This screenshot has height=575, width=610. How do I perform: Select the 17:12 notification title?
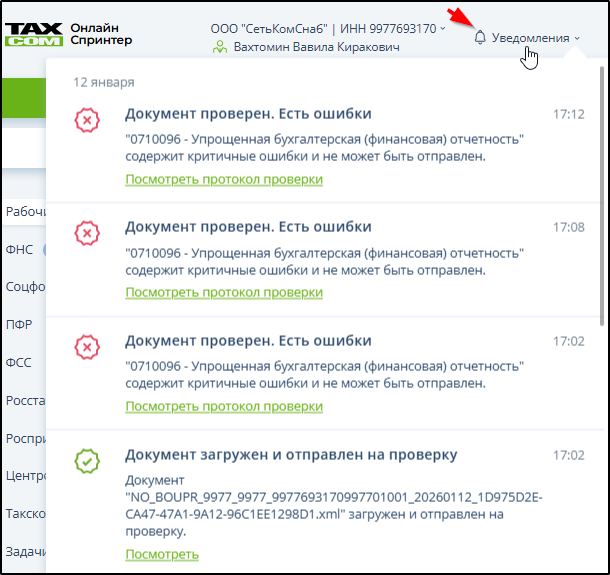(248, 114)
